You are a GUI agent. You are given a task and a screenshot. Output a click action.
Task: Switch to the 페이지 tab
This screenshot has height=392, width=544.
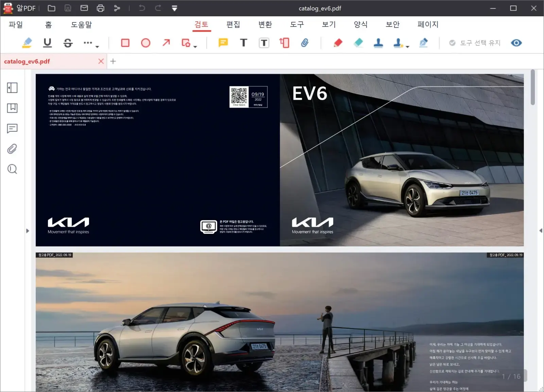(428, 24)
